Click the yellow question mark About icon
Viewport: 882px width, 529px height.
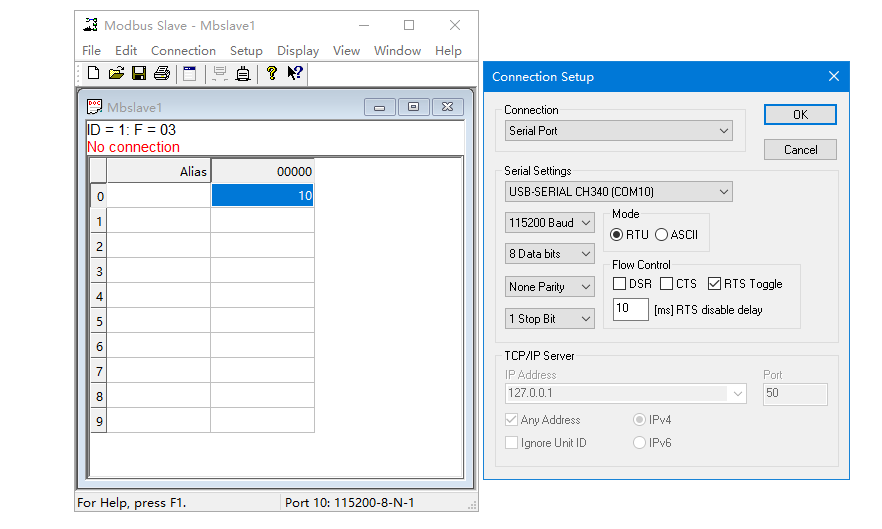click(271, 73)
